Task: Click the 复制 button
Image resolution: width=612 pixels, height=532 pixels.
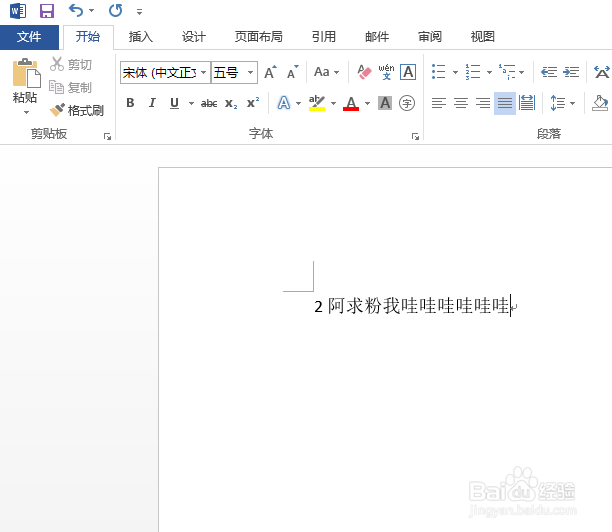Action: pos(71,87)
